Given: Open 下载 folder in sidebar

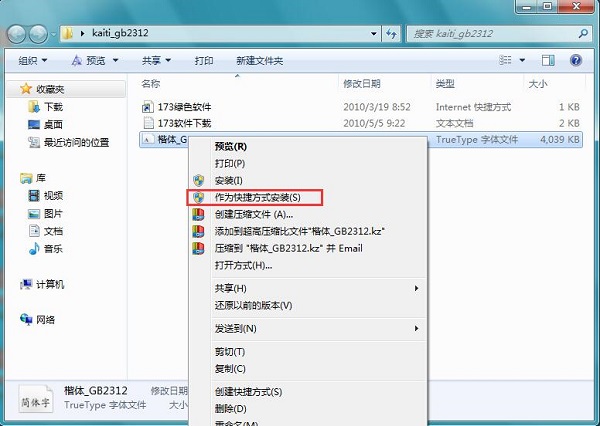Looking at the screenshot, I should tap(45, 107).
